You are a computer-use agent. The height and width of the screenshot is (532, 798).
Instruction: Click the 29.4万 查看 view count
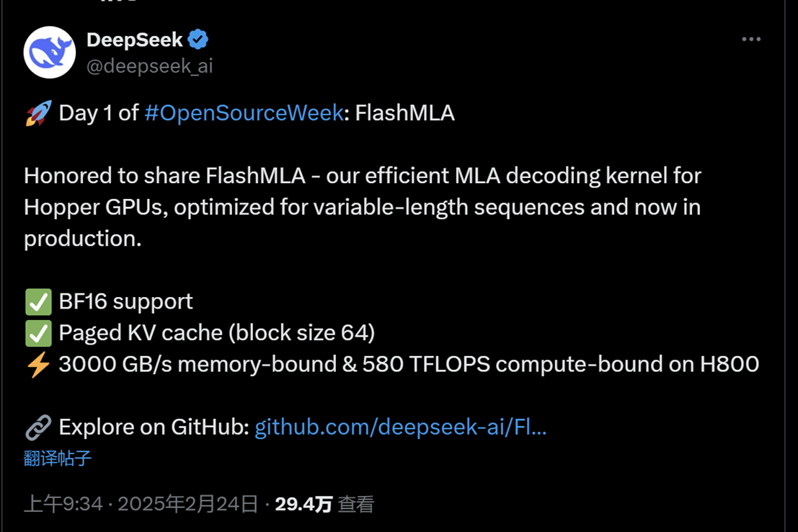point(324,504)
